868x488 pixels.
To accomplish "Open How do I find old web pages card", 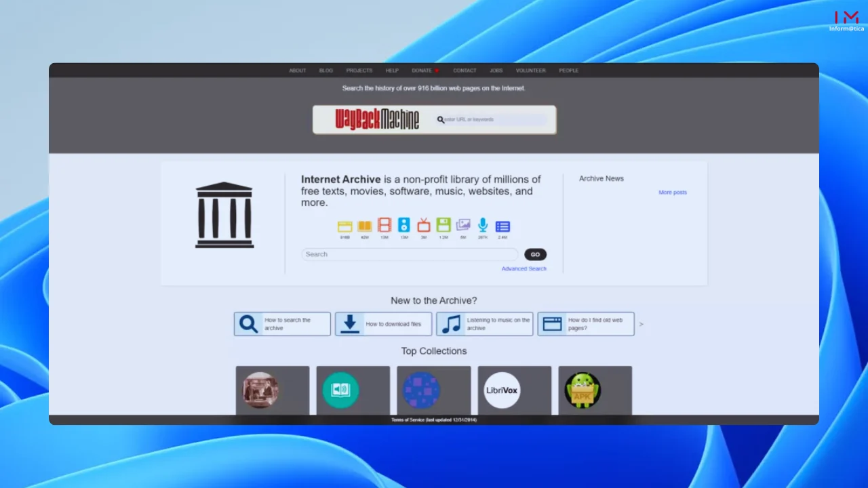I will pos(586,324).
